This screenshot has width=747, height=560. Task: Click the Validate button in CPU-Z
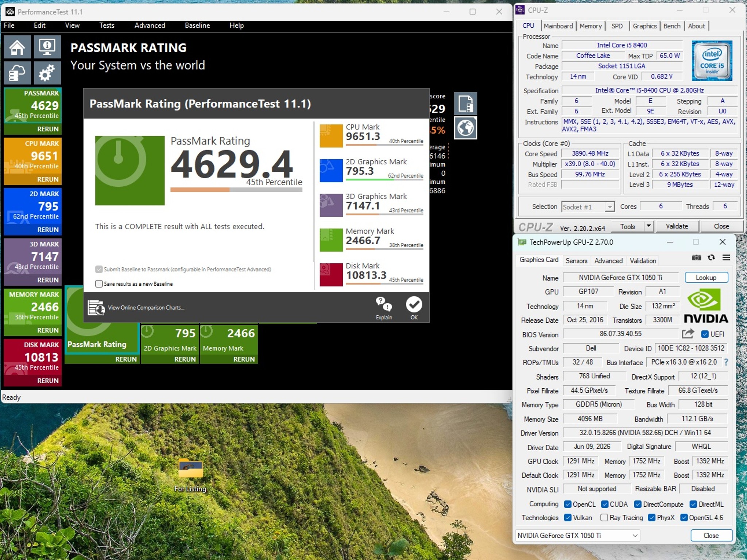pos(677,226)
